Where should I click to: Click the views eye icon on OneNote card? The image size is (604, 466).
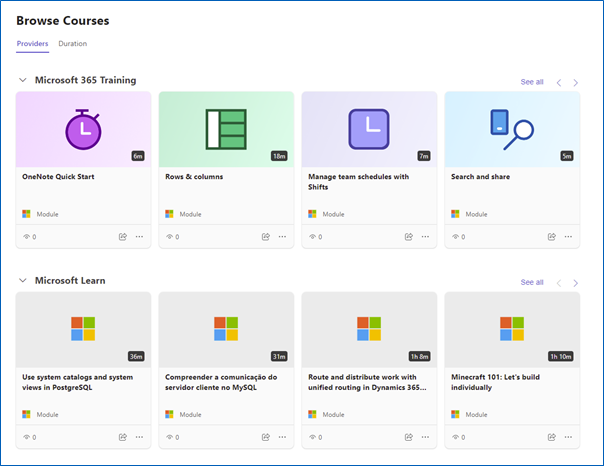pos(27,236)
